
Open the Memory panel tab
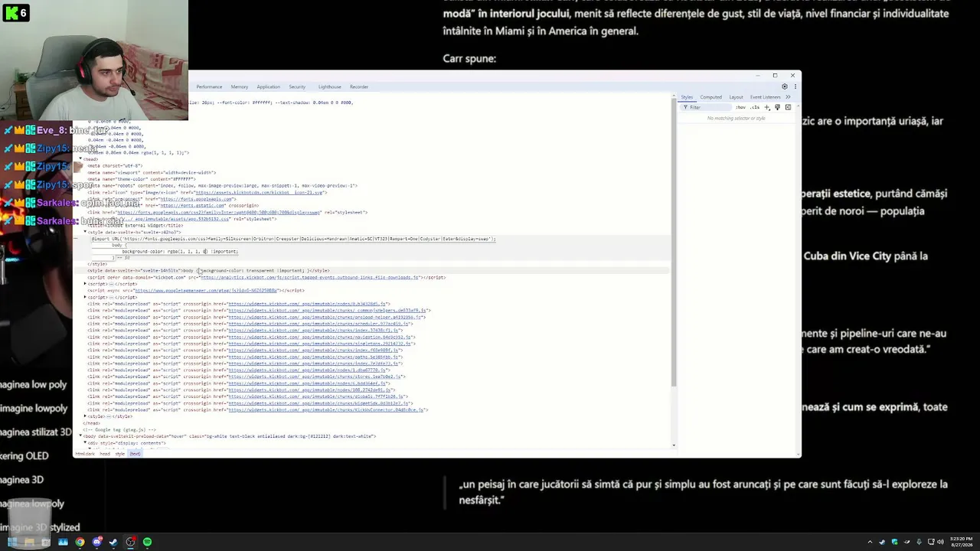tap(239, 86)
